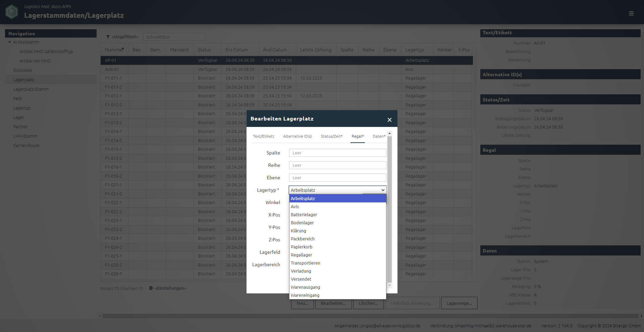Open the Daten tab
This screenshot has height=332, width=644.
click(379, 136)
